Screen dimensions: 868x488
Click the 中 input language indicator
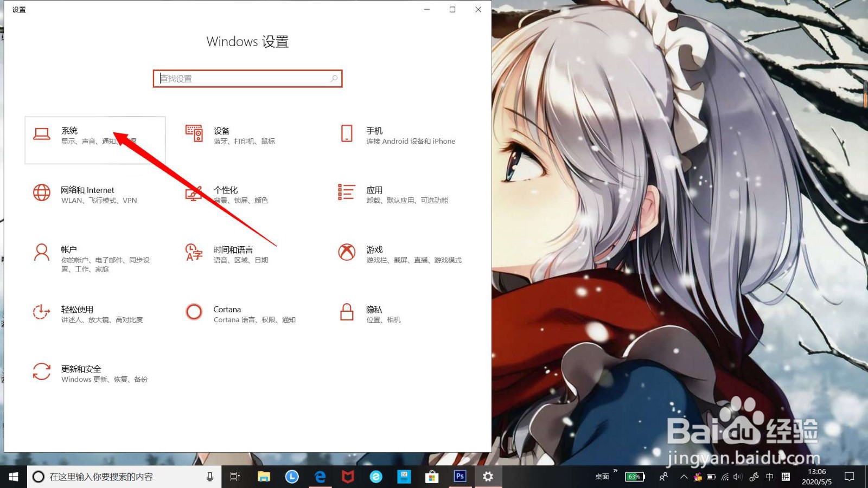770,477
